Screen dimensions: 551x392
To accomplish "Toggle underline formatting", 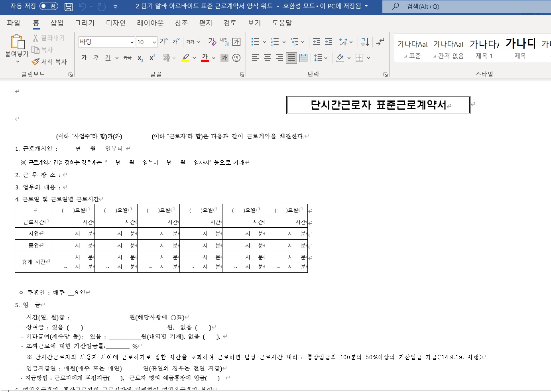I will tap(108, 57).
